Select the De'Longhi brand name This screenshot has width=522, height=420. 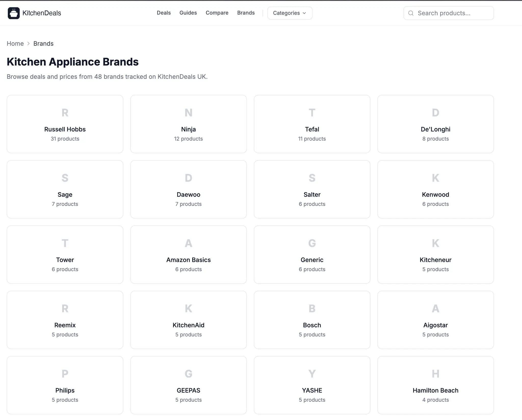(436, 129)
